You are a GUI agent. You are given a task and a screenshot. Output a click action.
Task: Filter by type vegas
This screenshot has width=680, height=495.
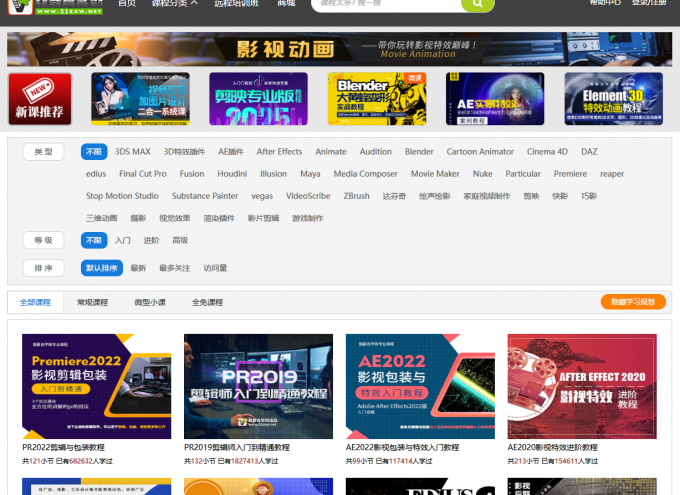tap(262, 197)
